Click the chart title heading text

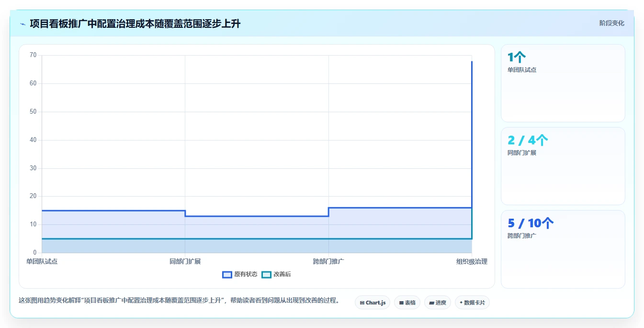[x=135, y=23]
